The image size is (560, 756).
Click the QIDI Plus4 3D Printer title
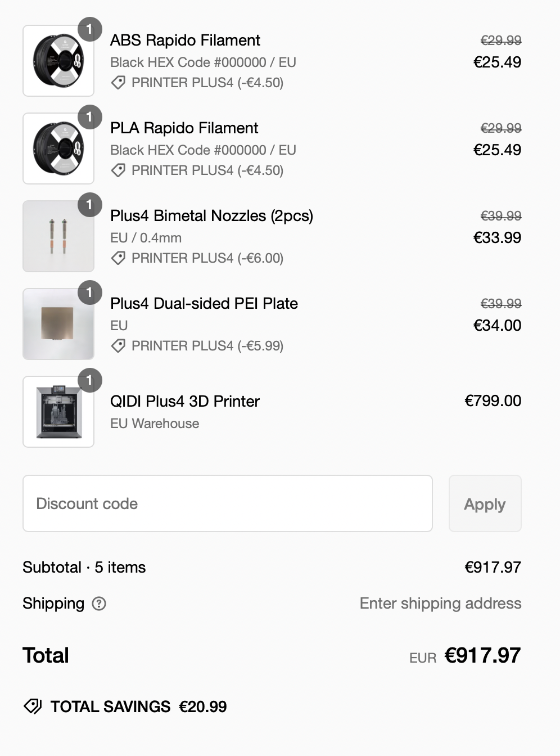(184, 401)
